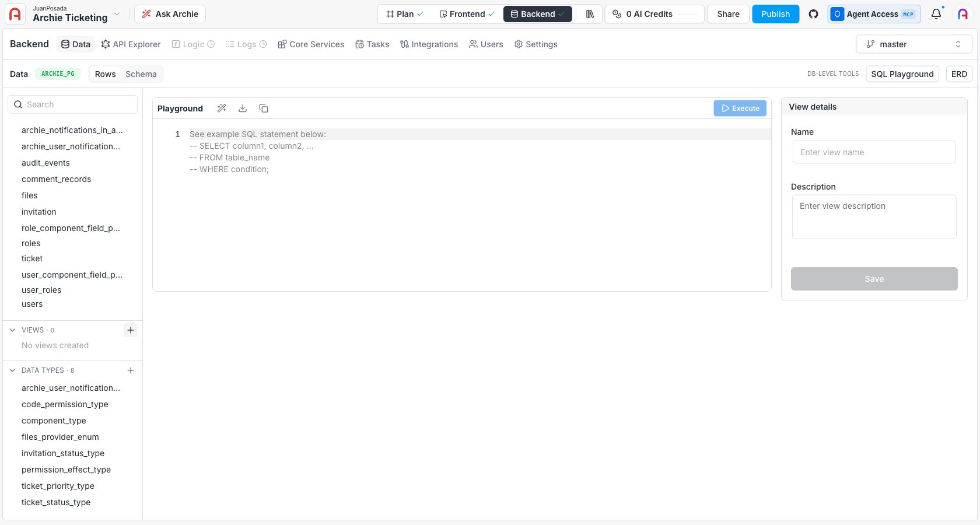The image size is (980, 525).
Task: Open the Integrations section
Action: pos(429,44)
